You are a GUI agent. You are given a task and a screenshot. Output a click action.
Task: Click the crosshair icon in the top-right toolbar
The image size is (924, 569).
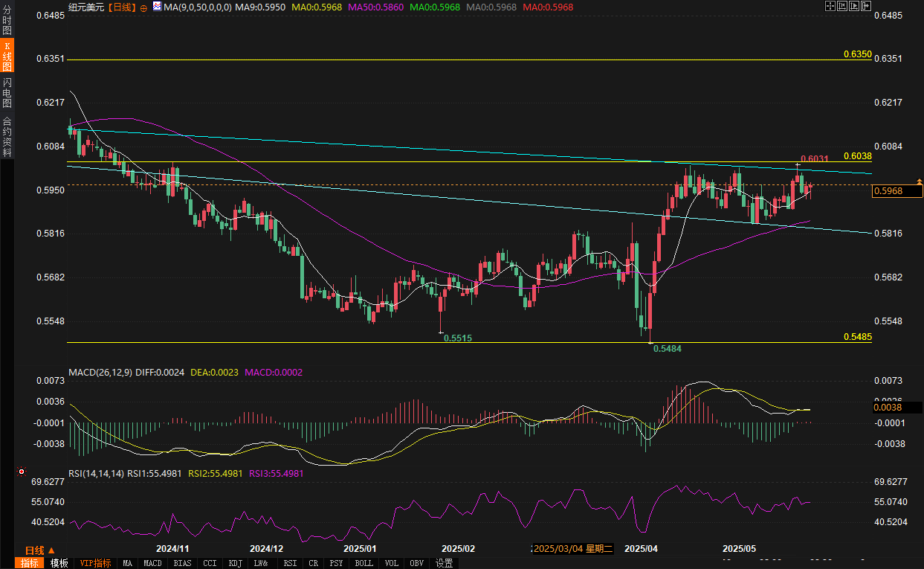coord(830,6)
